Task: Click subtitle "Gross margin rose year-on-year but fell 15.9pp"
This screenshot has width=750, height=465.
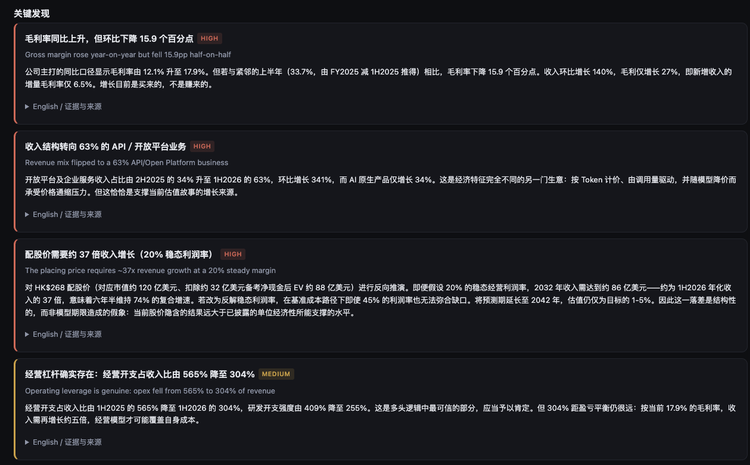Action: pos(128,55)
